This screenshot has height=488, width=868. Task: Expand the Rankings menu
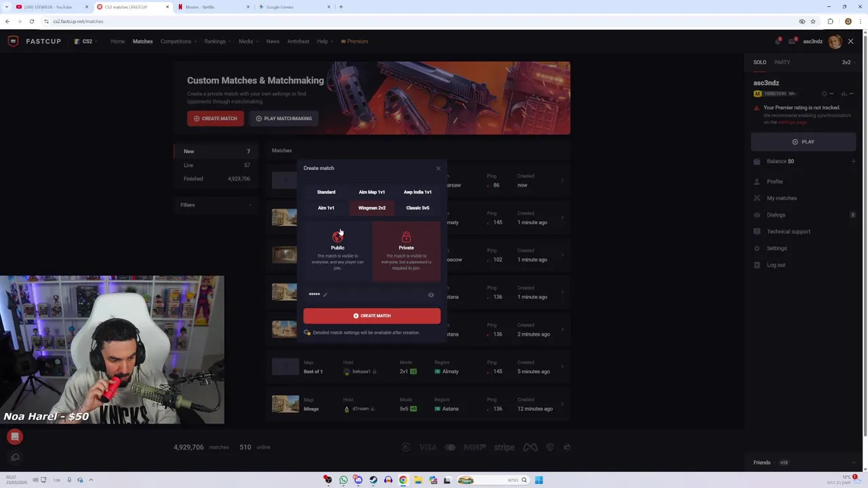217,41
